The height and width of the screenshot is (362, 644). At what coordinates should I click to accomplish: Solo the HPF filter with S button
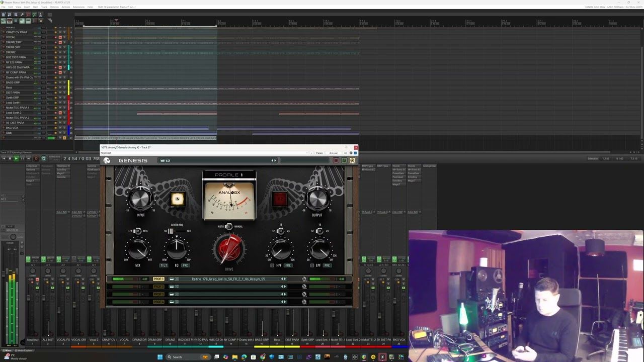coord(272,265)
